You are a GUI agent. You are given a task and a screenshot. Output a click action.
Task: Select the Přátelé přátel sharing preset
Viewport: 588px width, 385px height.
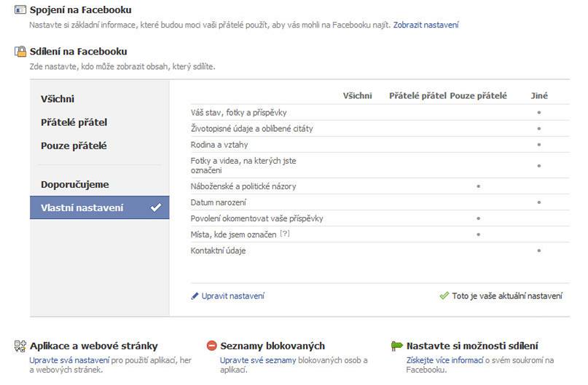pyautogui.click(x=74, y=122)
